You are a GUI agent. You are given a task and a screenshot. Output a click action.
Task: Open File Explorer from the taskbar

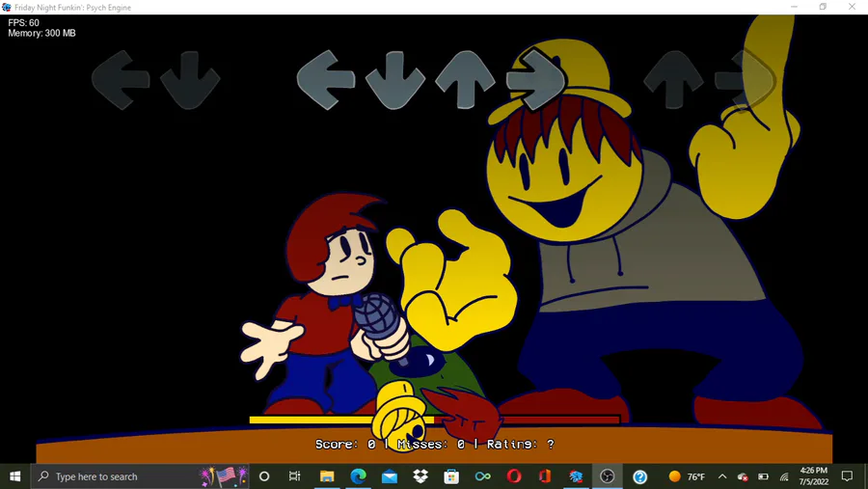click(x=327, y=476)
